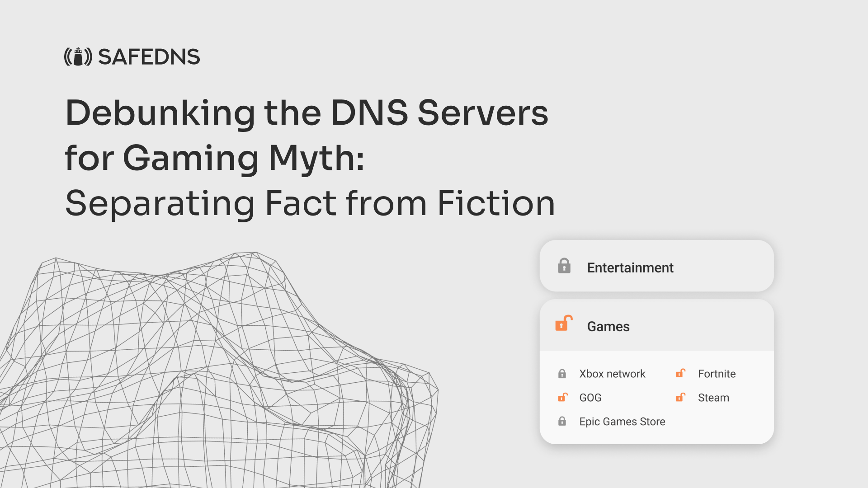Click the SafeDNS lighthouse logo icon
This screenshot has width=868, height=488.
coord(78,56)
